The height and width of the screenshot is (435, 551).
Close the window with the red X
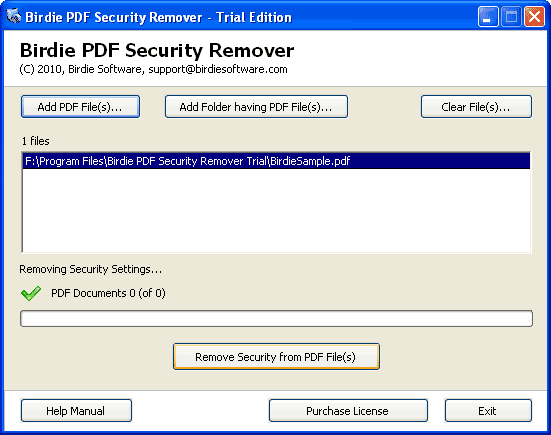point(534,17)
